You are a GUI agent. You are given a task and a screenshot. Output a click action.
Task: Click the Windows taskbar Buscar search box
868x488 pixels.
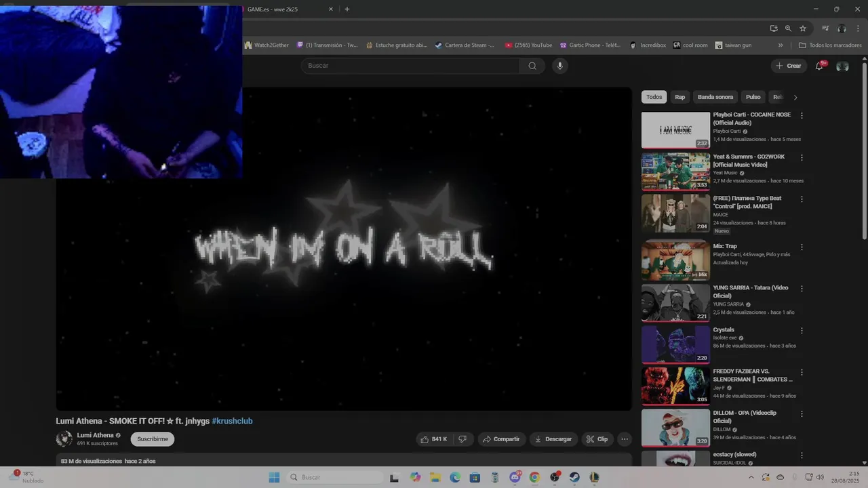(334, 477)
